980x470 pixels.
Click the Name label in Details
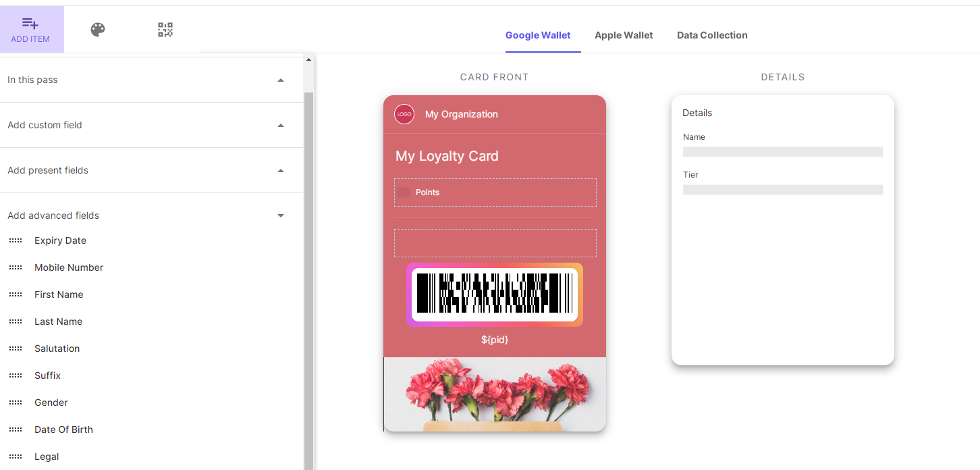694,137
